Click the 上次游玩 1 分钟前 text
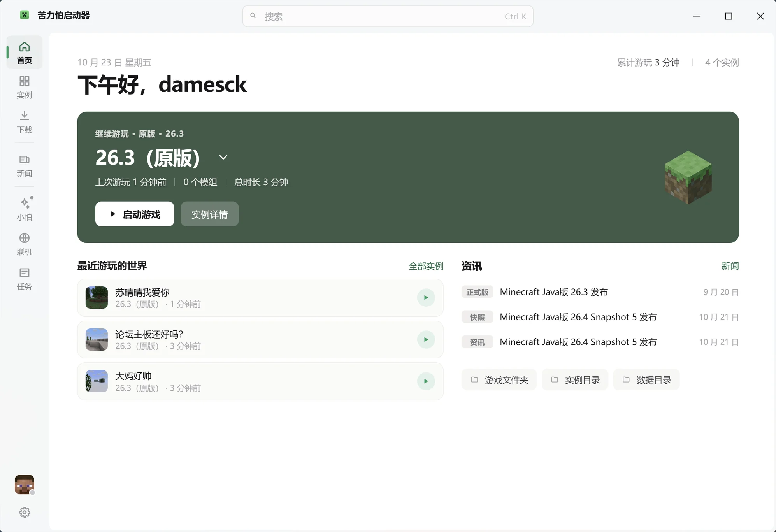 click(x=131, y=182)
